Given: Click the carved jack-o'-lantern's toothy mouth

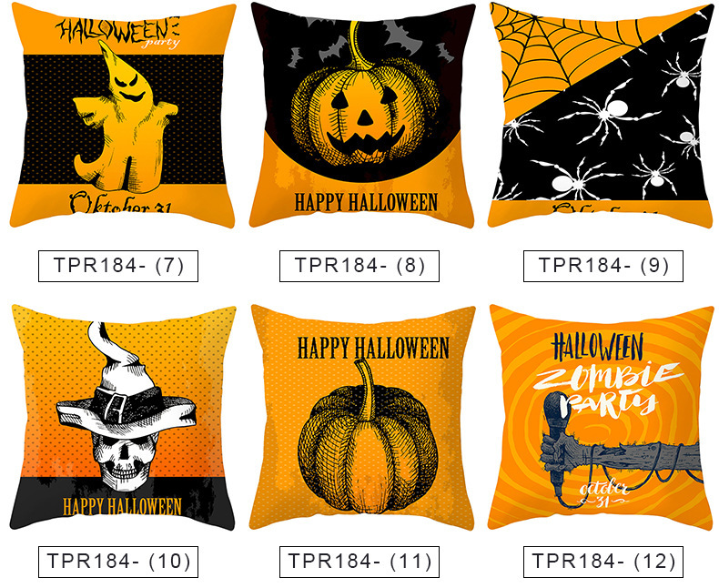Looking at the screenshot, I should [366, 141].
